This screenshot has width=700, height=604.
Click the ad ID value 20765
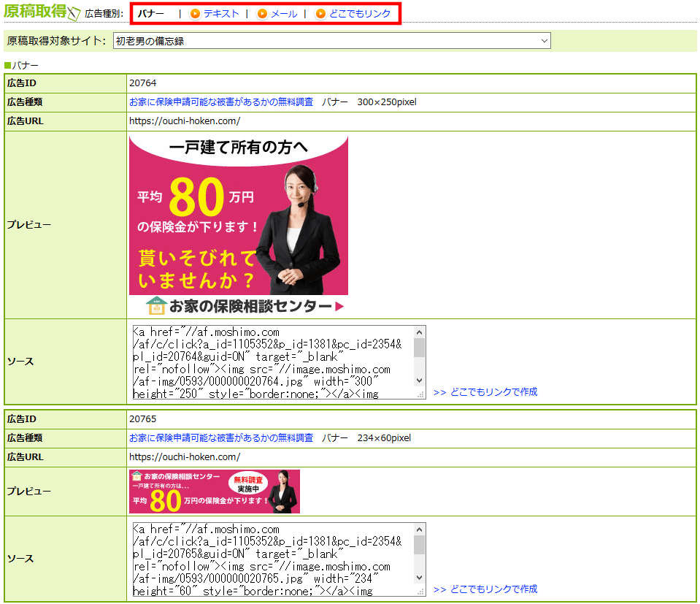[143, 419]
